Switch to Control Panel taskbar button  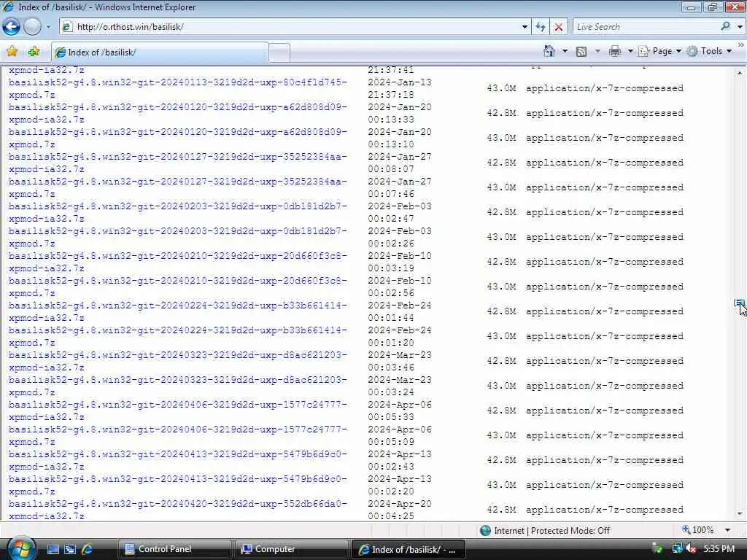(174, 549)
